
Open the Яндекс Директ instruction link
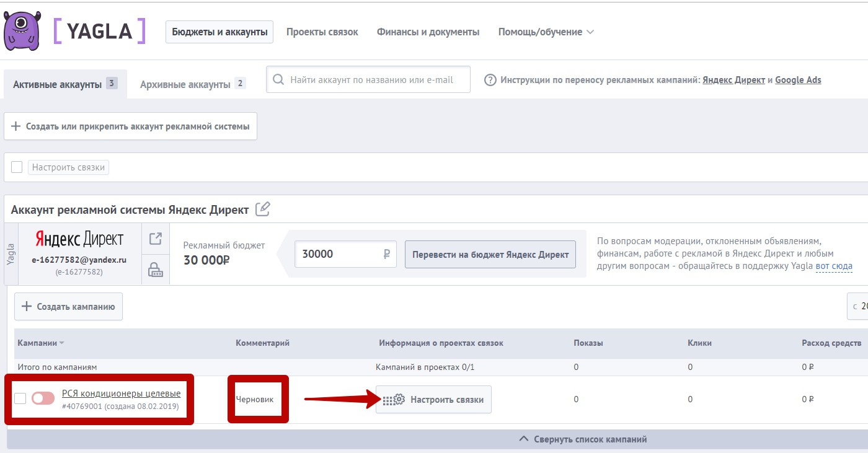(x=733, y=80)
